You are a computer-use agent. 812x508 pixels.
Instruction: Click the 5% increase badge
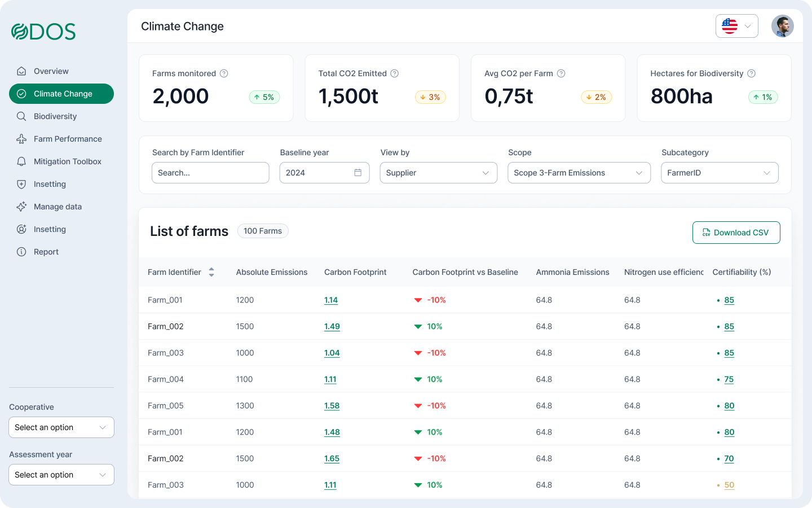[264, 97]
